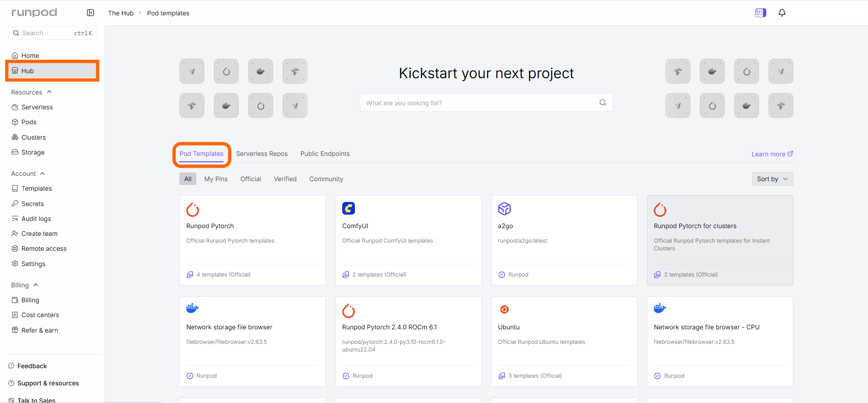Collapse the sidebar with the panel icon
This screenshot has width=868, height=403.
(x=90, y=13)
